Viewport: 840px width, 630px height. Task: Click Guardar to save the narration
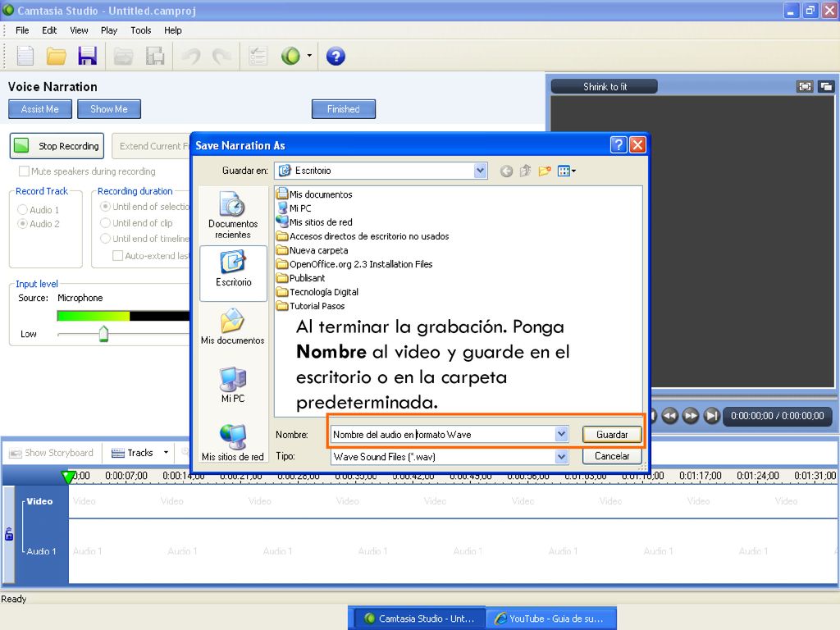click(612, 435)
